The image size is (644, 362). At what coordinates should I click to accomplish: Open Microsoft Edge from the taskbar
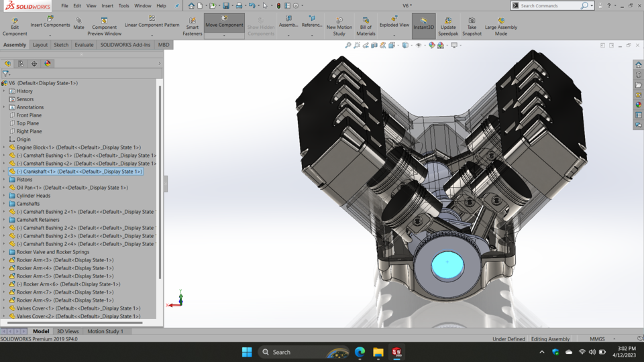[x=360, y=352]
